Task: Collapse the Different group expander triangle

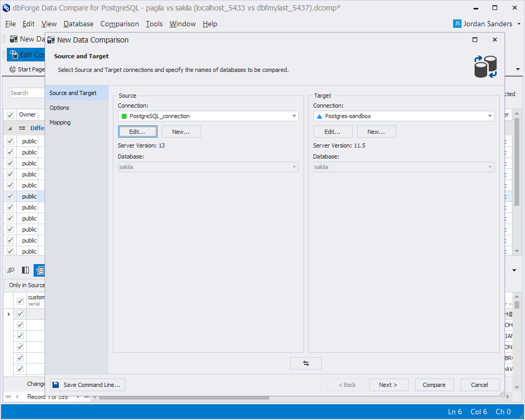Action: click(x=9, y=128)
